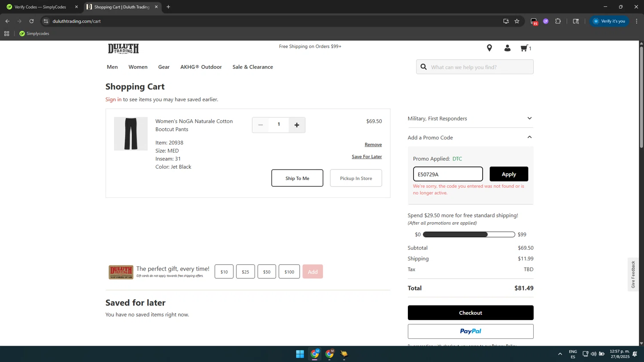Open Windows Start menu
The height and width of the screenshot is (362, 644).
pyautogui.click(x=300, y=354)
